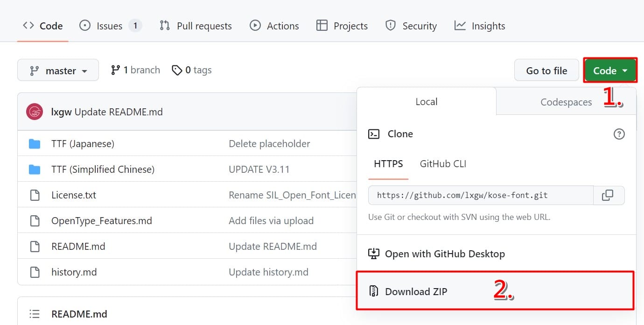Click Download ZIP

pos(495,291)
